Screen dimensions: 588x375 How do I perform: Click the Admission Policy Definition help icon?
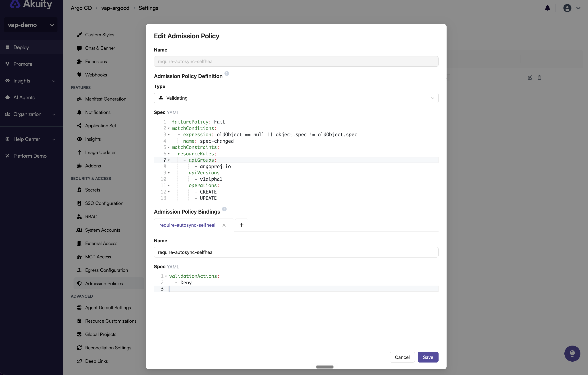pyautogui.click(x=227, y=73)
